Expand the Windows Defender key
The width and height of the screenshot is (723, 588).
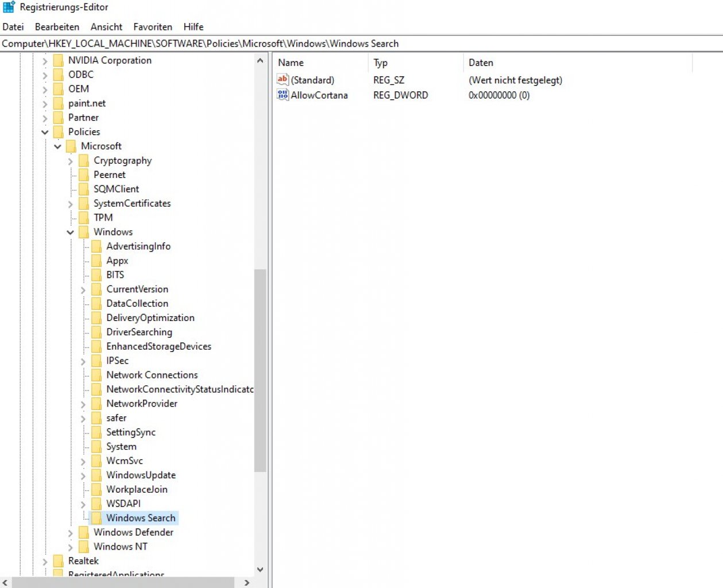point(71,533)
